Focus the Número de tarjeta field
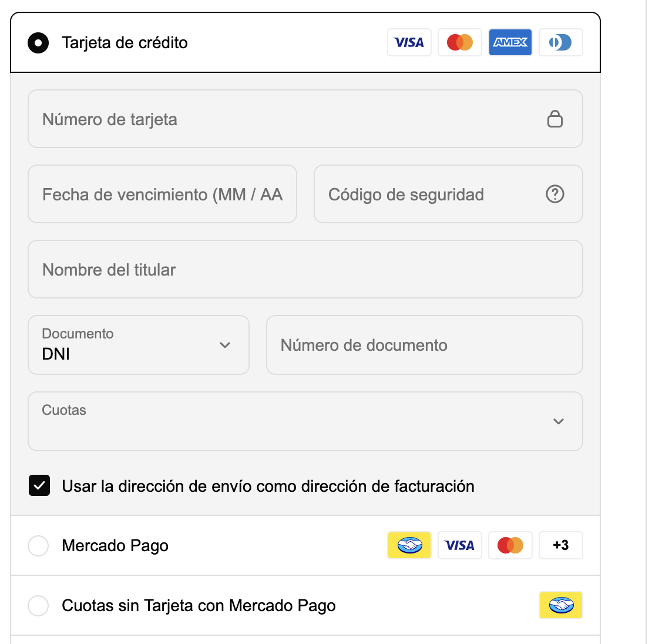Image resolution: width=652 pixels, height=644 pixels. 288,119
